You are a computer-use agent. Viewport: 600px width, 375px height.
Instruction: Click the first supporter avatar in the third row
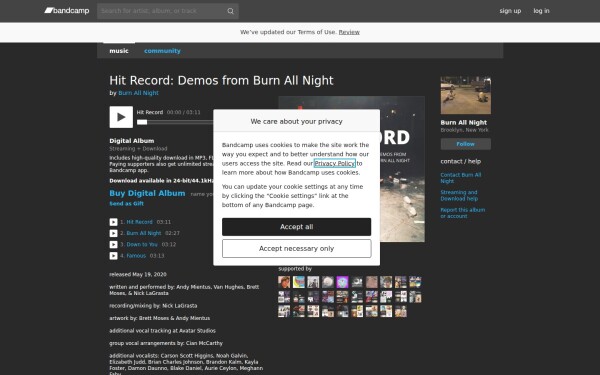click(x=284, y=311)
